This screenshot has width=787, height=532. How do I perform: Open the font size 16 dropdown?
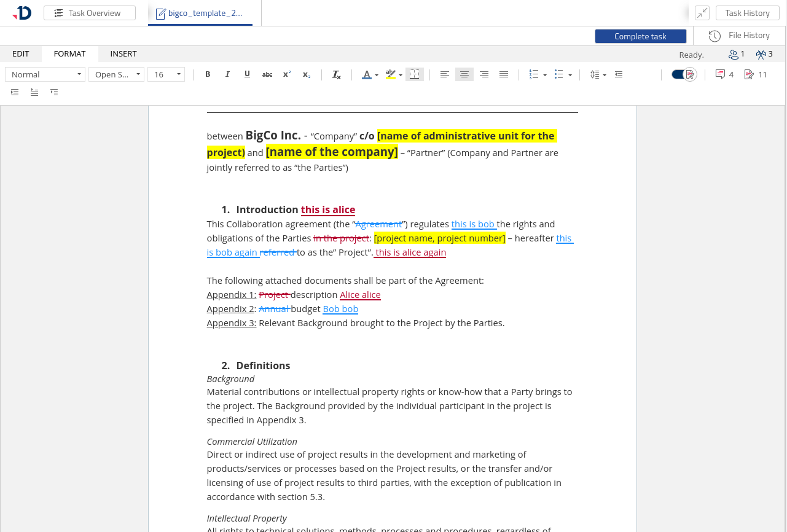coord(166,74)
